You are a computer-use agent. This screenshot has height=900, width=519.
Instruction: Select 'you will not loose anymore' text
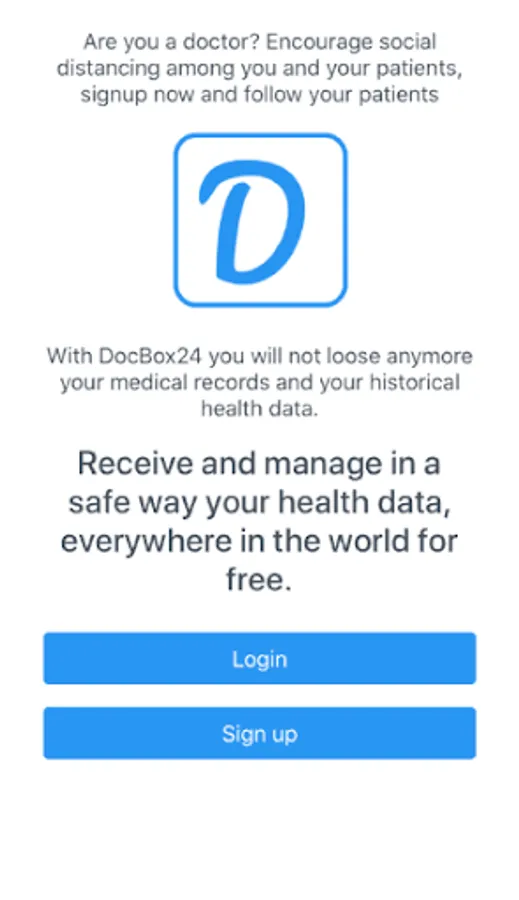click(x=340, y=356)
